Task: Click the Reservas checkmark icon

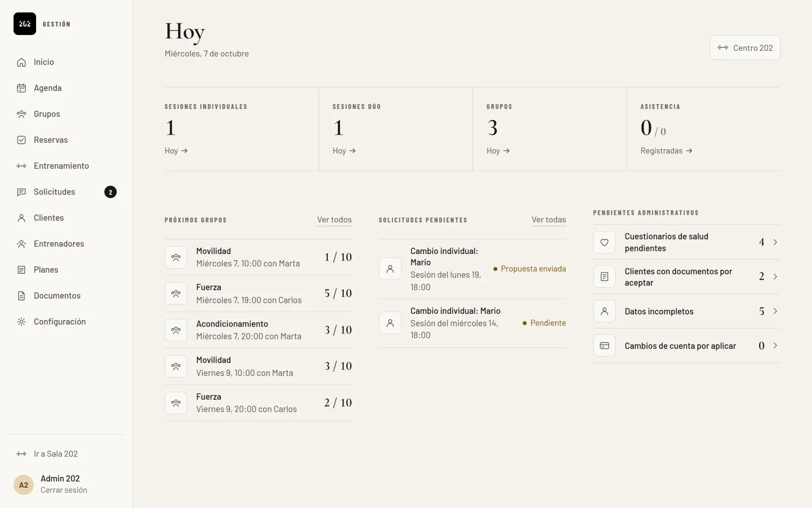Action: [x=21, y=140]
